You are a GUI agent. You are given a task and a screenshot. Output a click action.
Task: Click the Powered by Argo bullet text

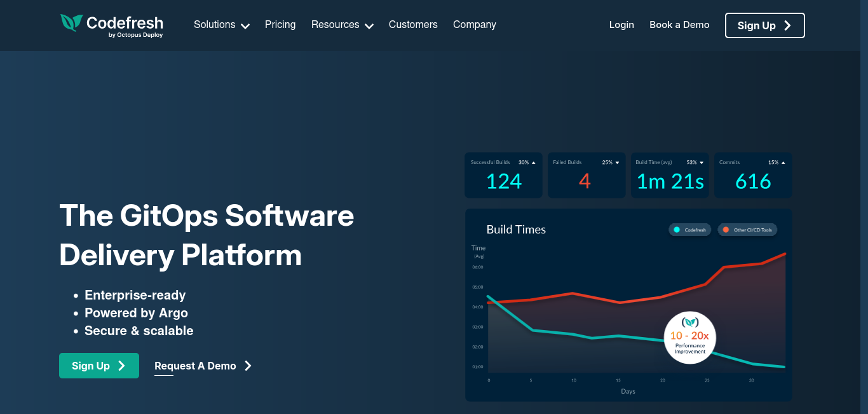tap(136, 313)
